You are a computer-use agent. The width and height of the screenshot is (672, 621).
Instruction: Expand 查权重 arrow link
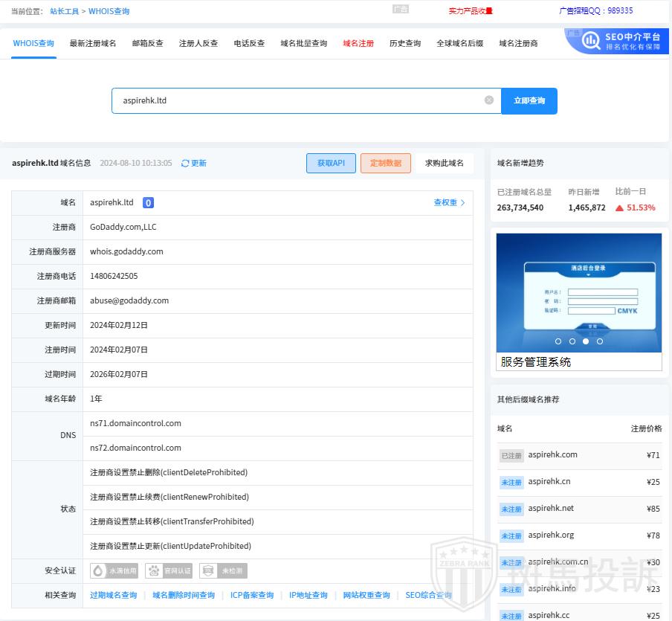(x=449, y=203)
